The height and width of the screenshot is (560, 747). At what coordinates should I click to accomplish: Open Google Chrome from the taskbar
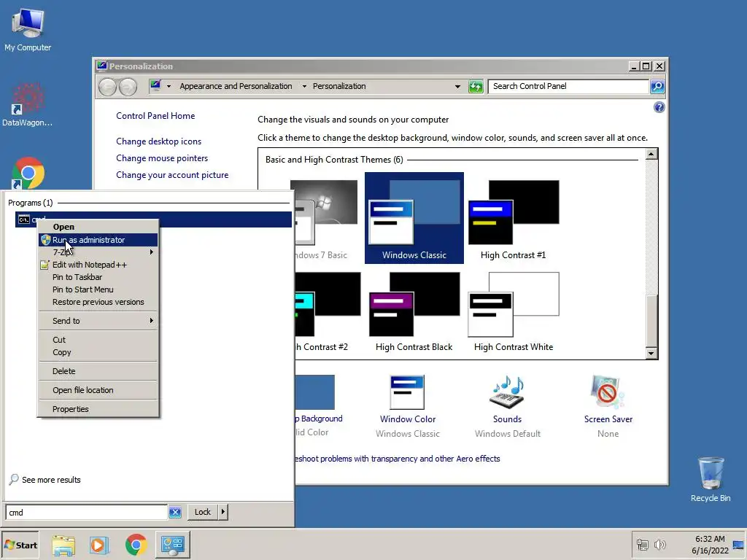pos(136,545)
